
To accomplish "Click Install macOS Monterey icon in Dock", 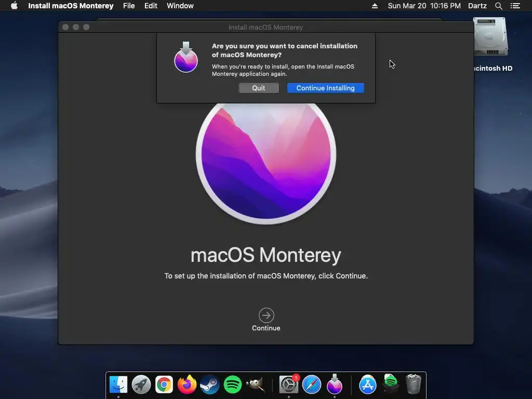I will 335,384.
